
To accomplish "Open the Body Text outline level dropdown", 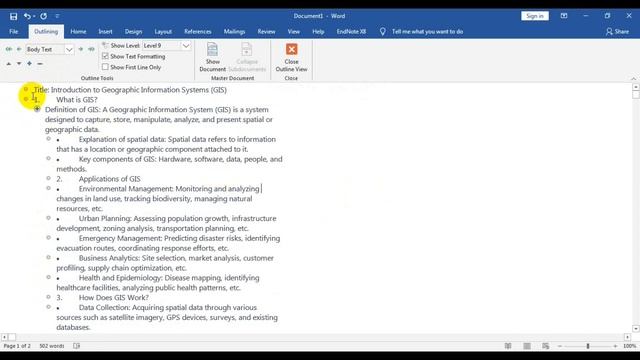I will pyautogui.click(x=69, y=49).
